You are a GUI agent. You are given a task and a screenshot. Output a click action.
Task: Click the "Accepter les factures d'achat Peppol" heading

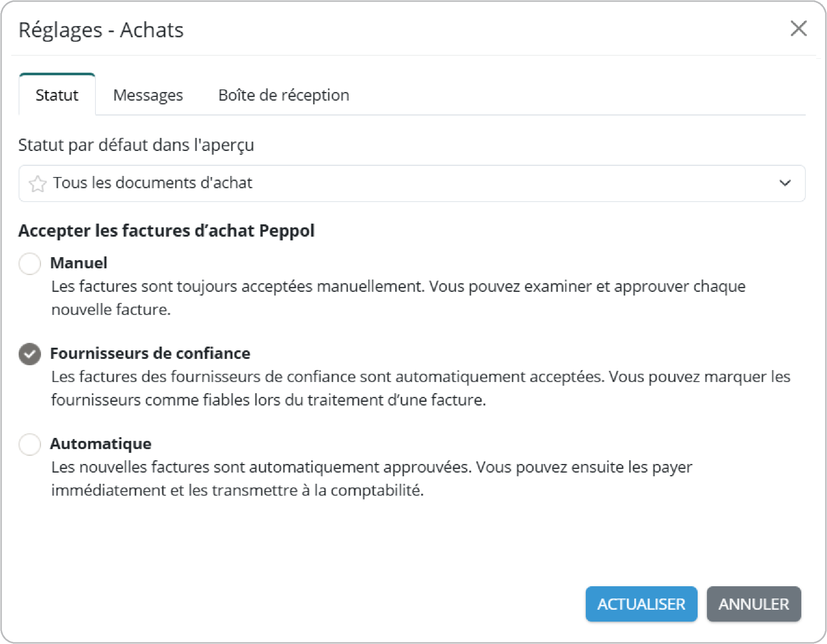click(166, 231)
